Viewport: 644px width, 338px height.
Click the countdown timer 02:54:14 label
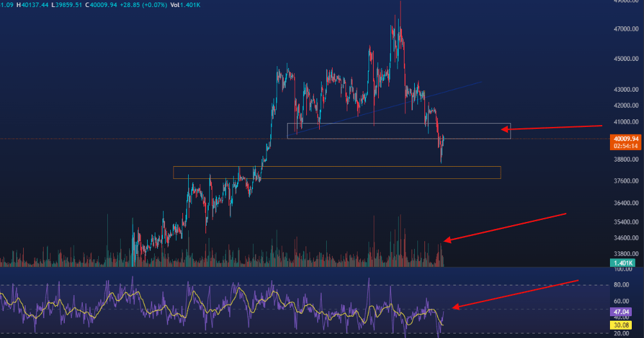click(x=626, y=146)
